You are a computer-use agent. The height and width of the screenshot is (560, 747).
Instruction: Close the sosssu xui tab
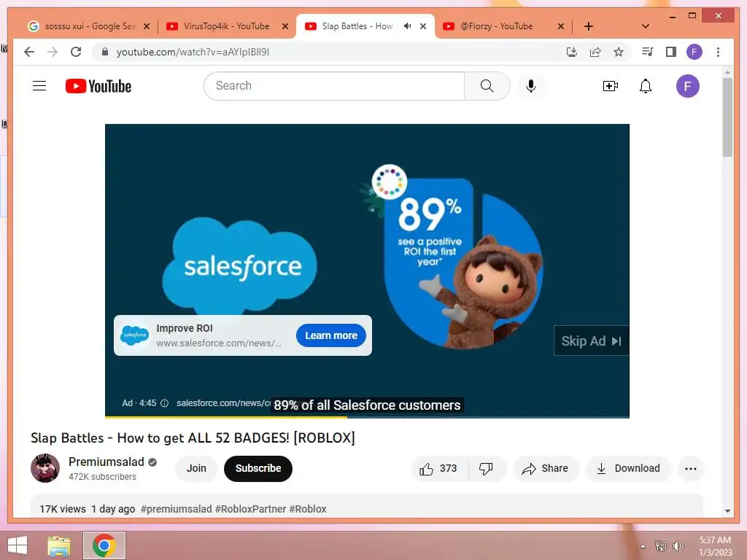(x=147, y=26)
